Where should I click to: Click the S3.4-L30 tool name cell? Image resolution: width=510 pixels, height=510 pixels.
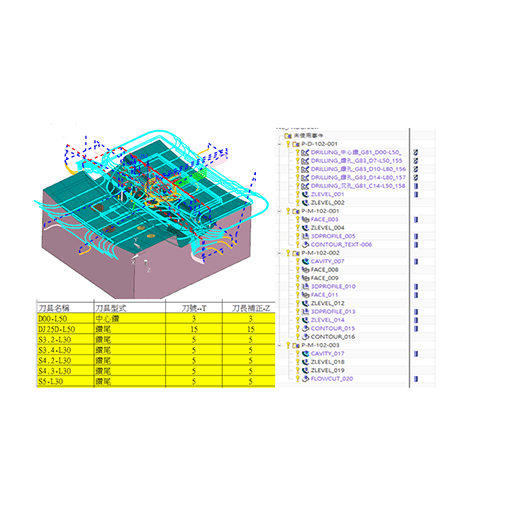coord(65,350)
